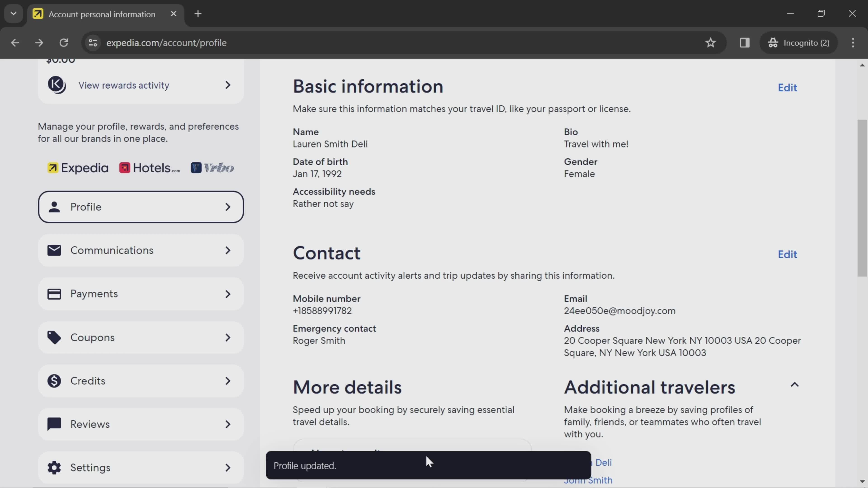Click the Vrbo brand logo
The height and width of the screenshot is (488, 868).
212,168
